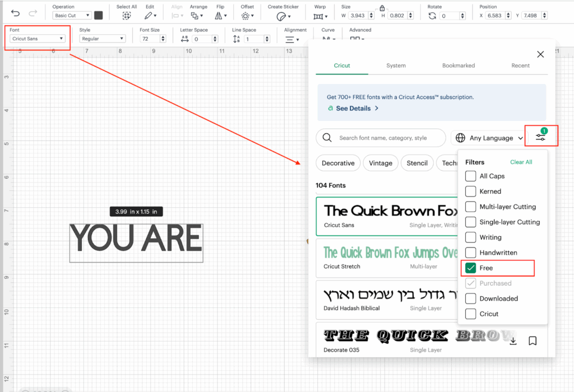The width and height of the screenshot is (574, 392).
Task: Click the dark color swatch beside Operation
Action: [99, 16]
